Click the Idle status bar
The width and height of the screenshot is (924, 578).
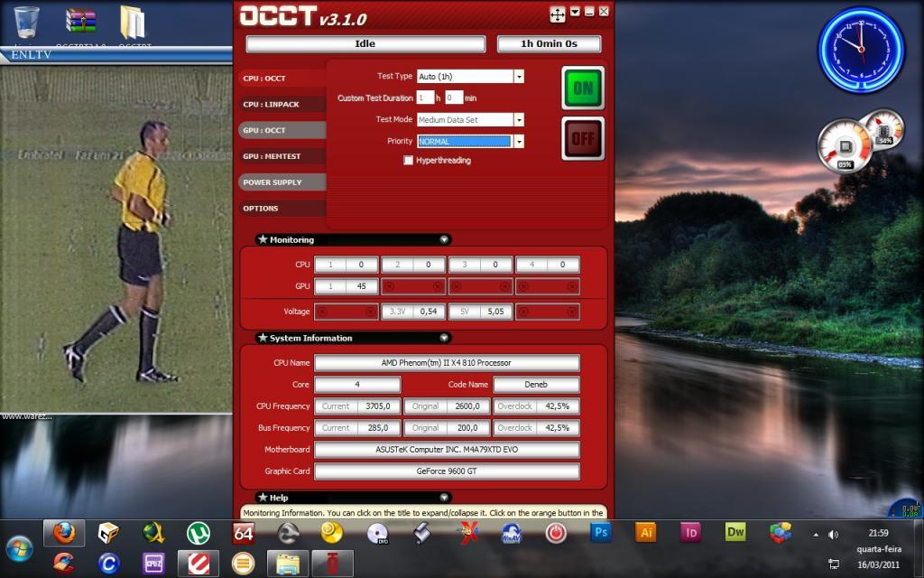click(x=365, y=43)
